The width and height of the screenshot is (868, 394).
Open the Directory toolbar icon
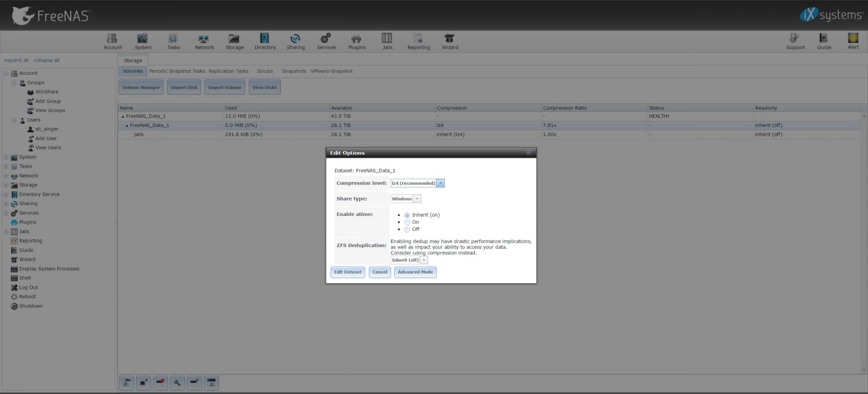(265, 42)
